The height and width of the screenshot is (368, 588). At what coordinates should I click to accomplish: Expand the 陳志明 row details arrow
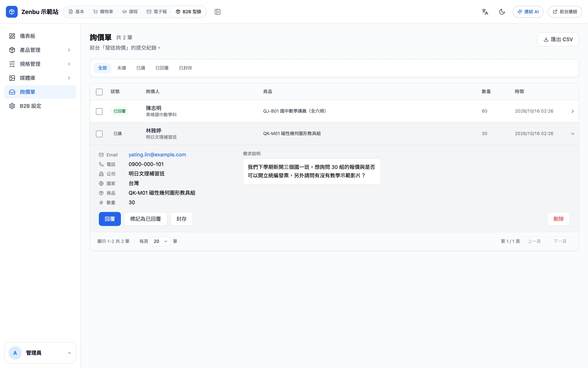(573, 111)
